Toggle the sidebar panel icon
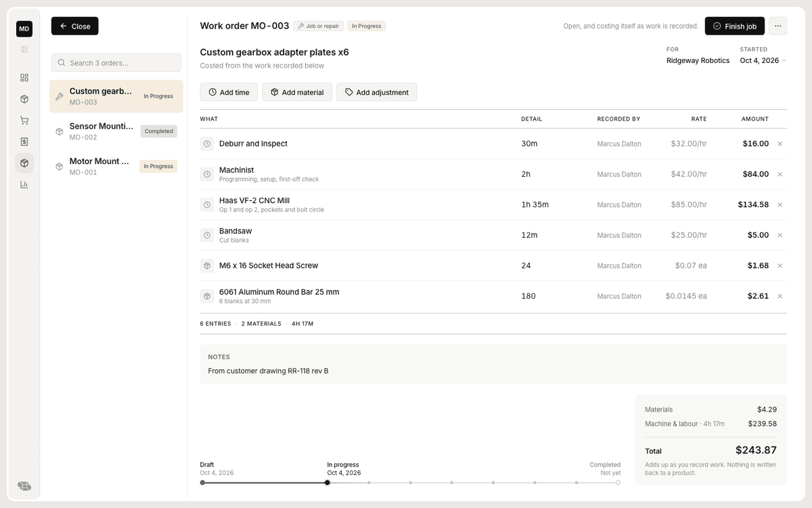Image resolution: width=812 pixels, height=508 pixels. click(24, 49)
